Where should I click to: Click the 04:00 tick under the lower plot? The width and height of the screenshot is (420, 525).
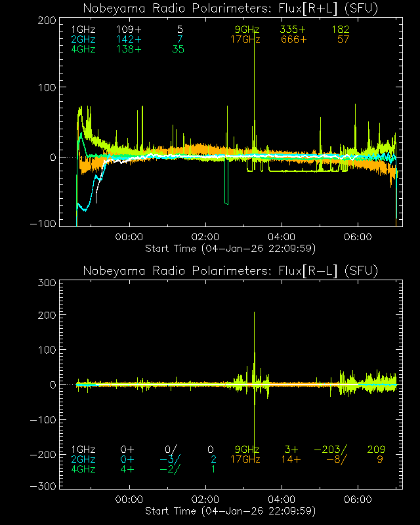tap(282, 499)
